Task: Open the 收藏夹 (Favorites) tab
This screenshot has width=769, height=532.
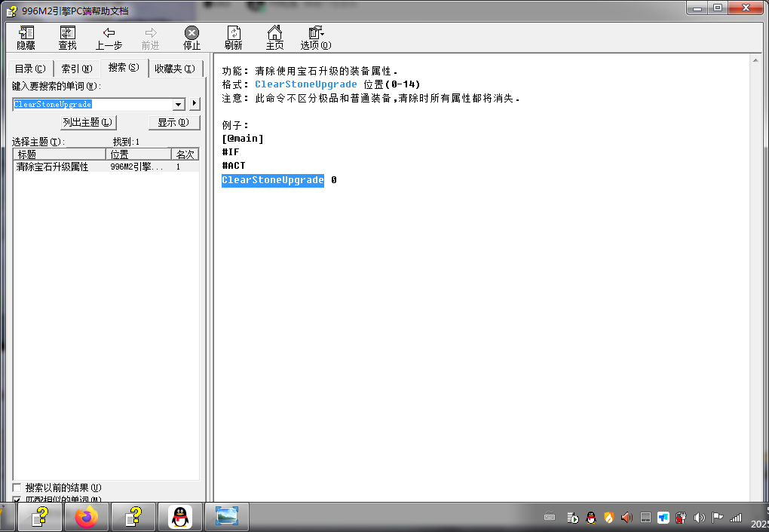Action: click(x=175, y=69)
